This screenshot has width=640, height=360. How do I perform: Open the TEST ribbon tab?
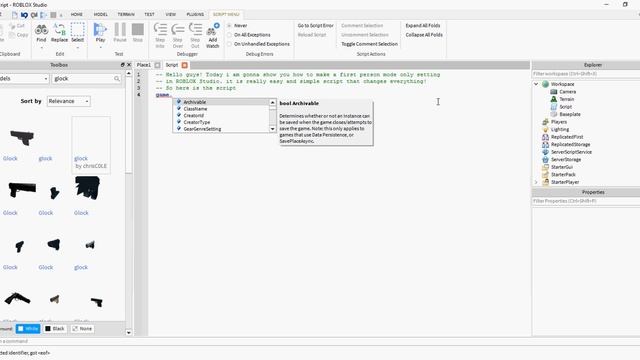[x=149, y=14]
